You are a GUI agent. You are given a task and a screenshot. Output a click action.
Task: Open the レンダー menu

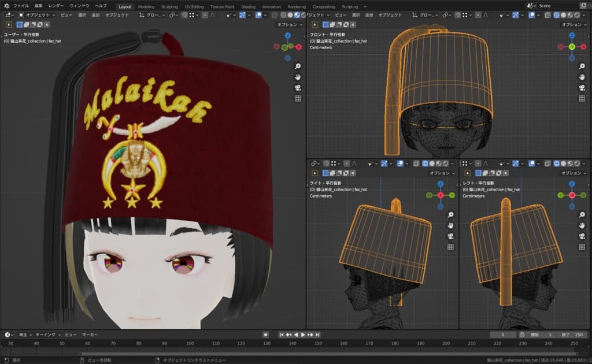[56, 6]
